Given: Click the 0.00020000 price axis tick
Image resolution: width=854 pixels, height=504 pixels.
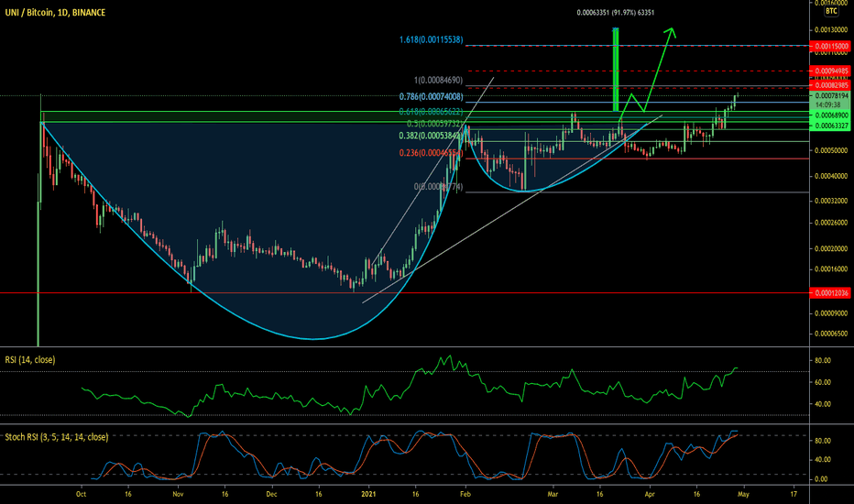Looking at the screenshot, I should click(831, 249).
